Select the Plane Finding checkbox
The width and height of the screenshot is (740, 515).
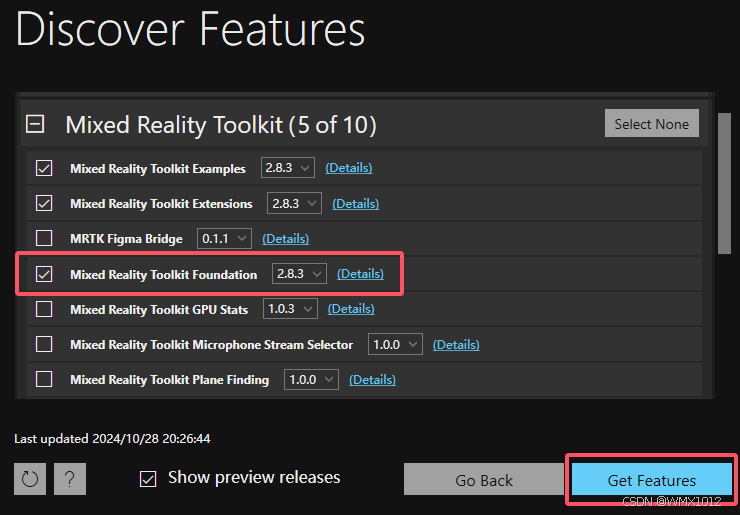pos(44,379)
